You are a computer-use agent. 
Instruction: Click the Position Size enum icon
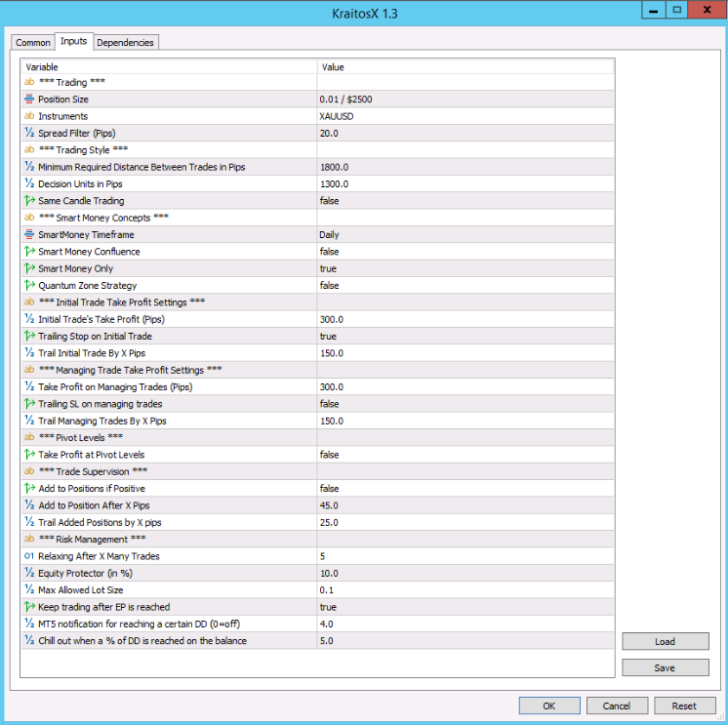(x=29, y=99)
